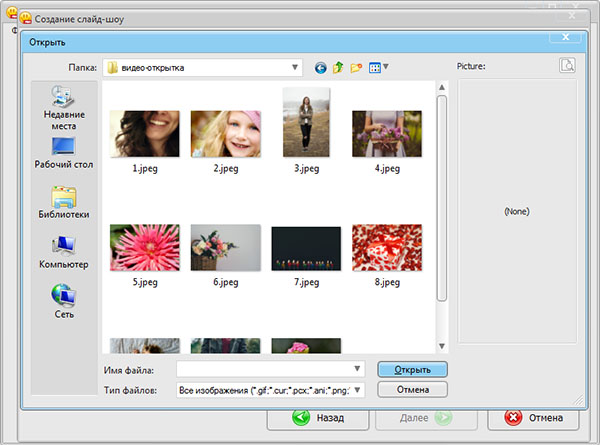The image size is (600, 445).
Task: Open Библиотеки in the sidebar
Action: point(63,202)
